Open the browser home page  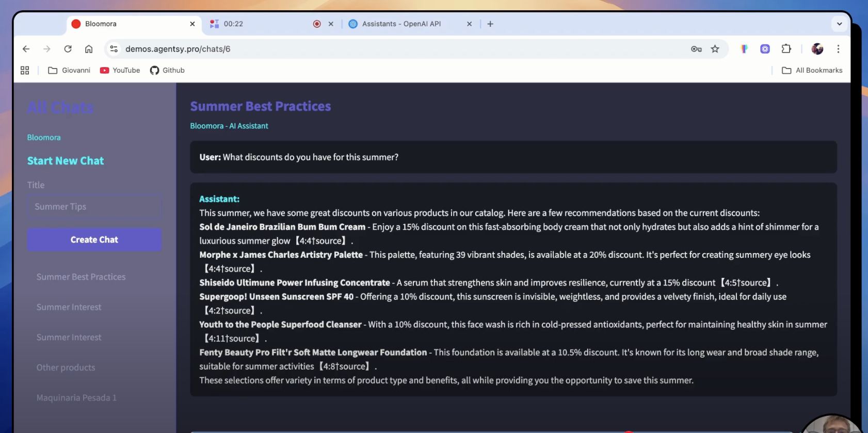(89, 49)
